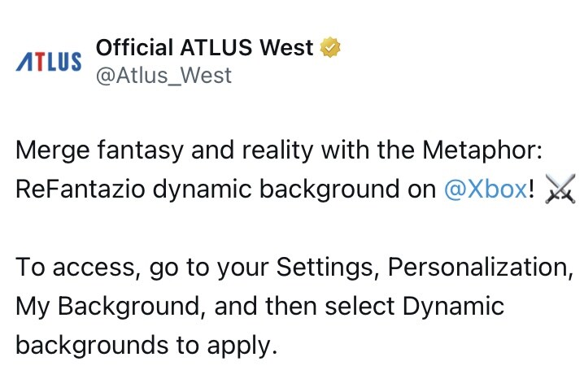
Task: Open the Official ATLUS West profile name
Action: click(x=204, y=47)
